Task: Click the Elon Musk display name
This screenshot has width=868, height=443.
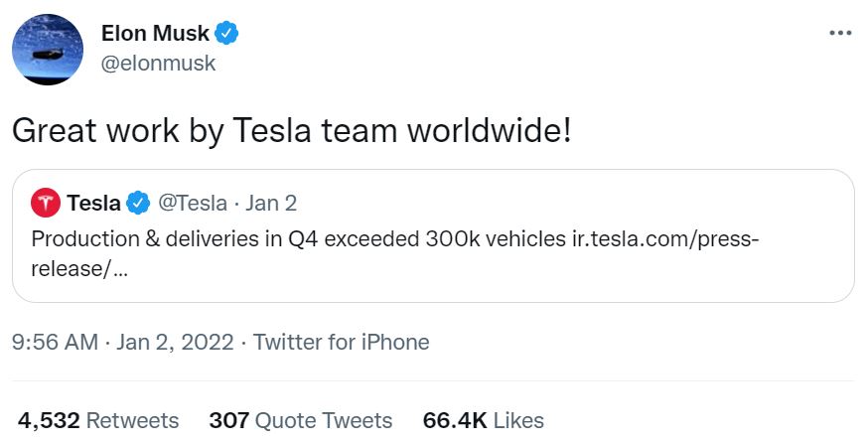Action: 155,33
